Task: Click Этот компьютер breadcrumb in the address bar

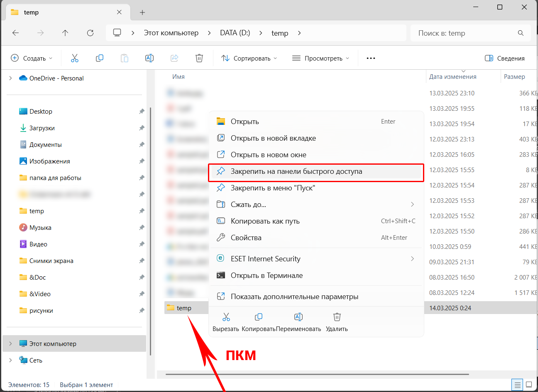Action: coord(171,33)
